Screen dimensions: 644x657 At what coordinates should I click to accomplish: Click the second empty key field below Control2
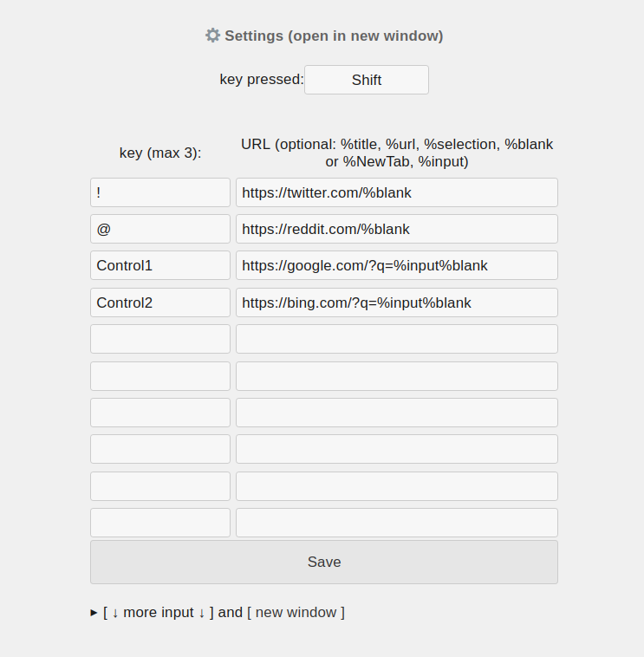click(x=160, y=376)
